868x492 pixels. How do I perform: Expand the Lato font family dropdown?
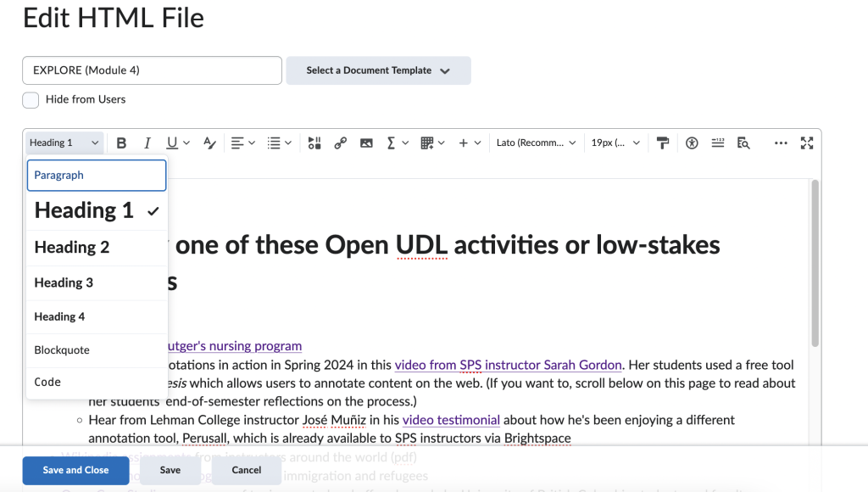pos(536,143)
